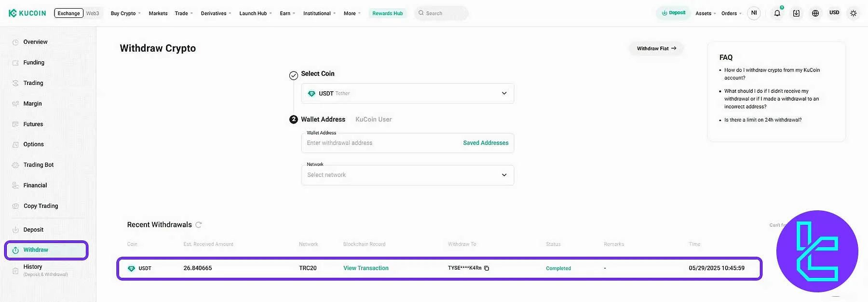Screen dimensions: 868x302
Task: Click the Withdraw Fiat button
Action: tap(656, 48)
